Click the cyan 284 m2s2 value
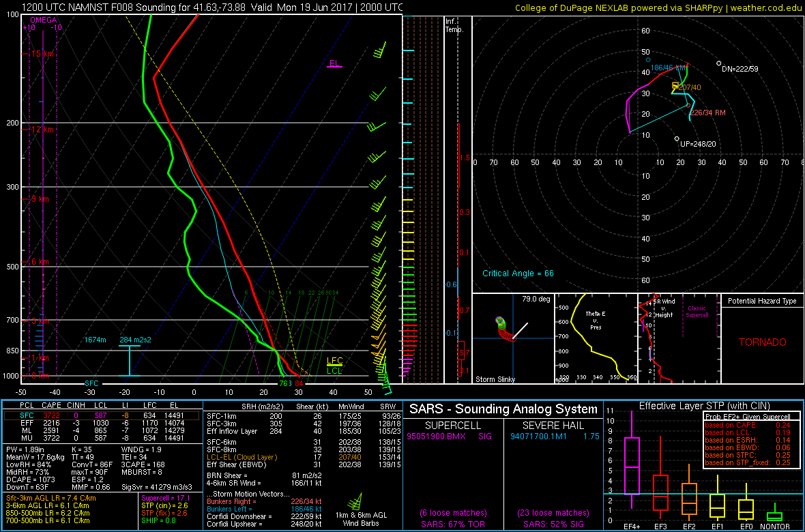The height and width of the screenshot is (532, 805). (x=136, y=340)
